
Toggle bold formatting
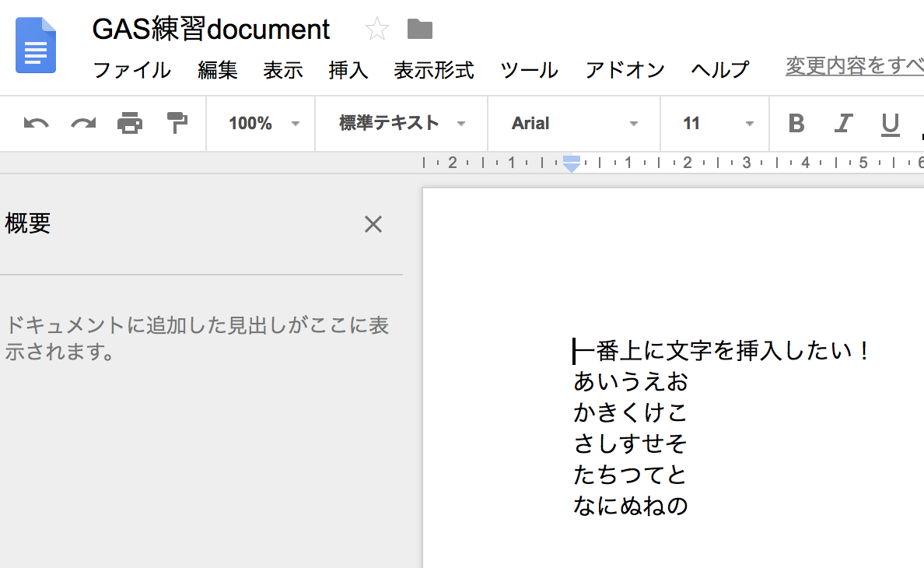point(796,123)
